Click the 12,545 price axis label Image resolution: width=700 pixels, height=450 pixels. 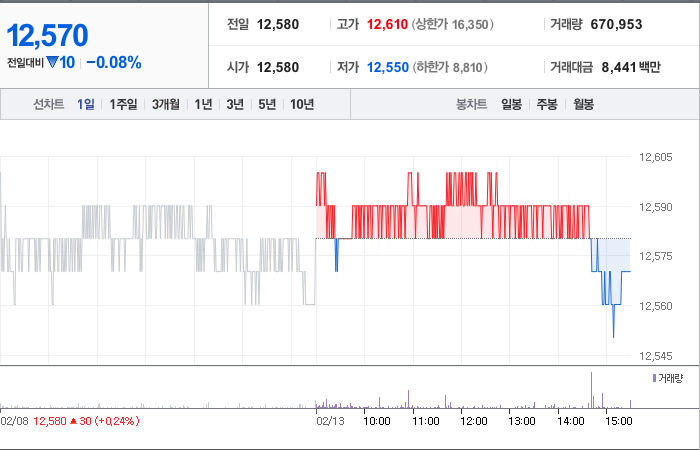[x=656, y=356]
